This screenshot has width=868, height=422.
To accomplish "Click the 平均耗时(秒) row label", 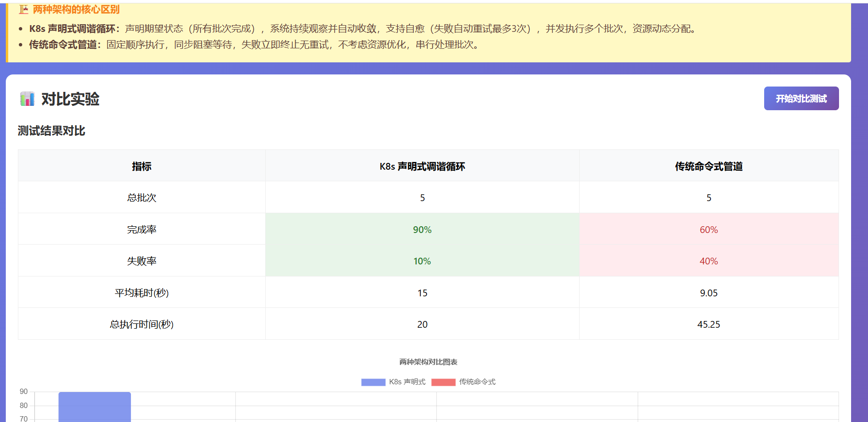I will [142, 293].
